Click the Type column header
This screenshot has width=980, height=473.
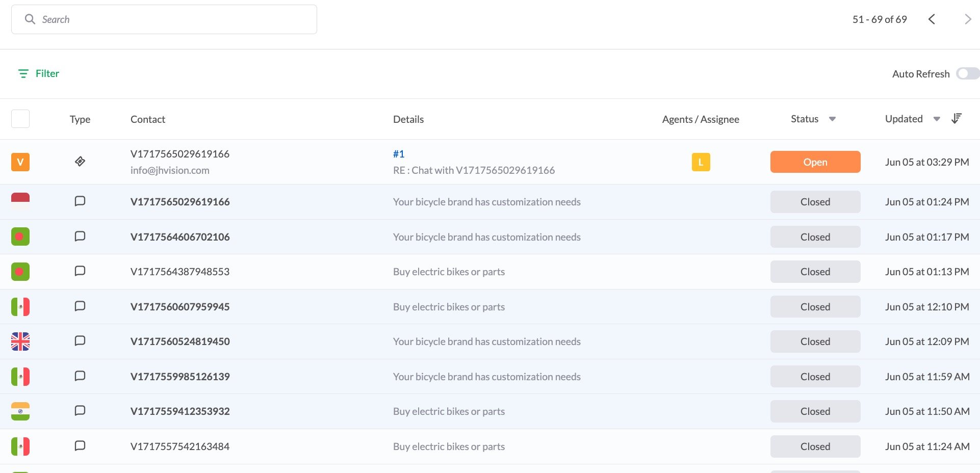point(80,119)
